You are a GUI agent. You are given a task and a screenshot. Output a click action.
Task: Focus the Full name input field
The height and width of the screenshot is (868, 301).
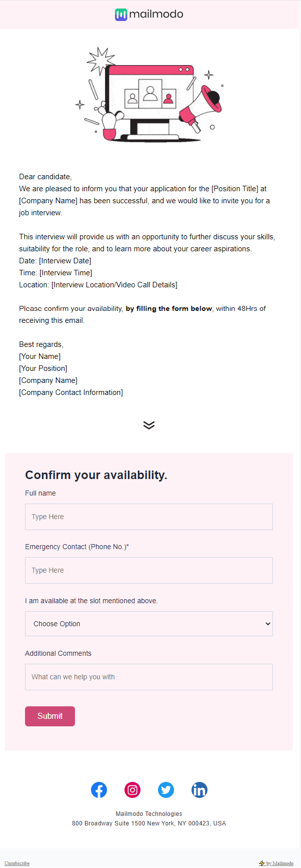pos(149,517)
